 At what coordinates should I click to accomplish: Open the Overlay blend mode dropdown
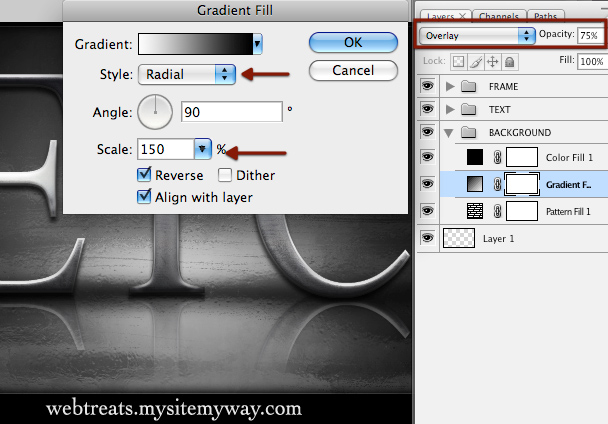(477, 36)
